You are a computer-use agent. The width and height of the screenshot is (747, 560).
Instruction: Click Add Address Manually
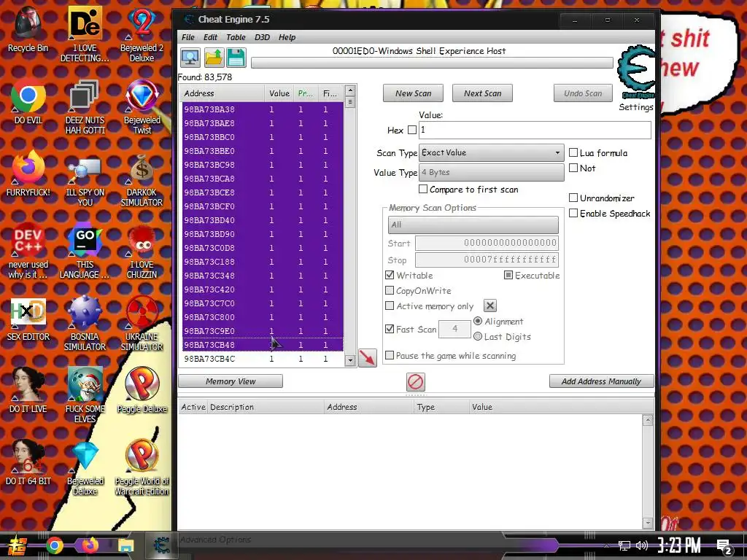click(x=601, y=381)
